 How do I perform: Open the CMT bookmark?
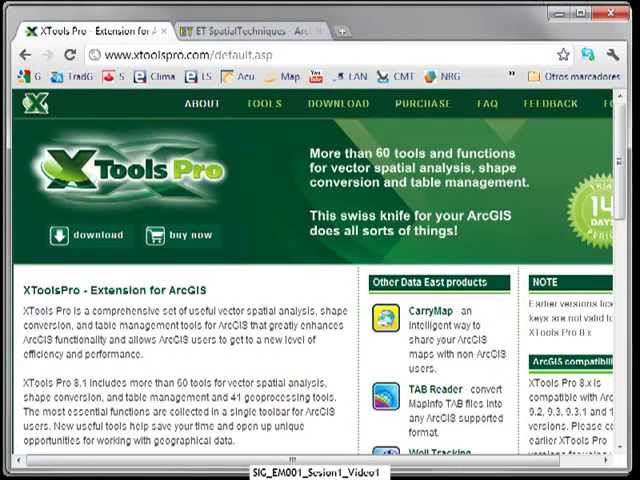tap(396, 76)
